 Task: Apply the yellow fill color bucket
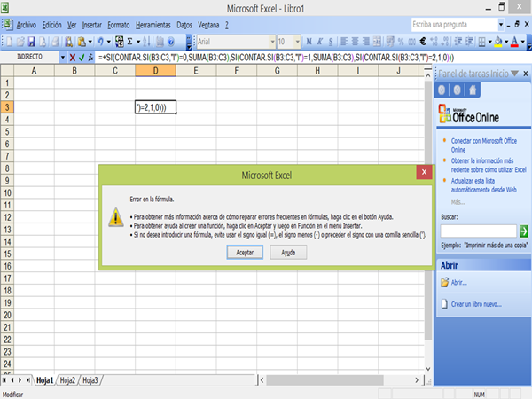tap(498, 42)
